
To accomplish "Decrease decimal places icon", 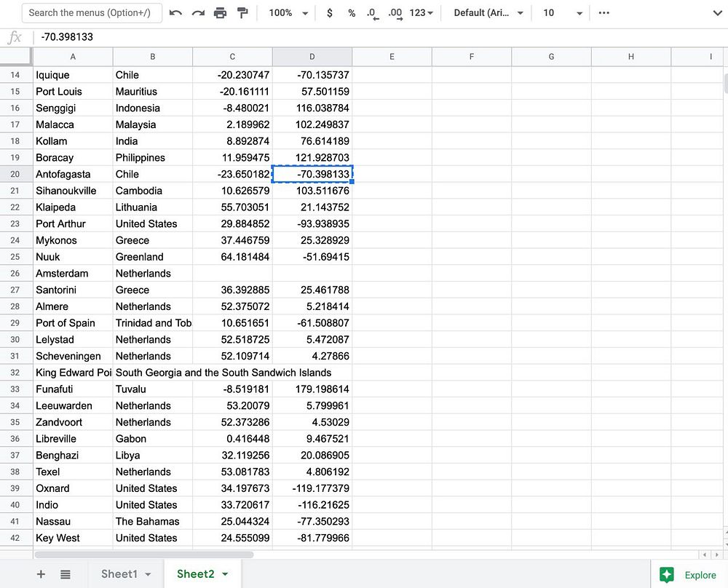I will pyautogui.click(x=372, y=13).
